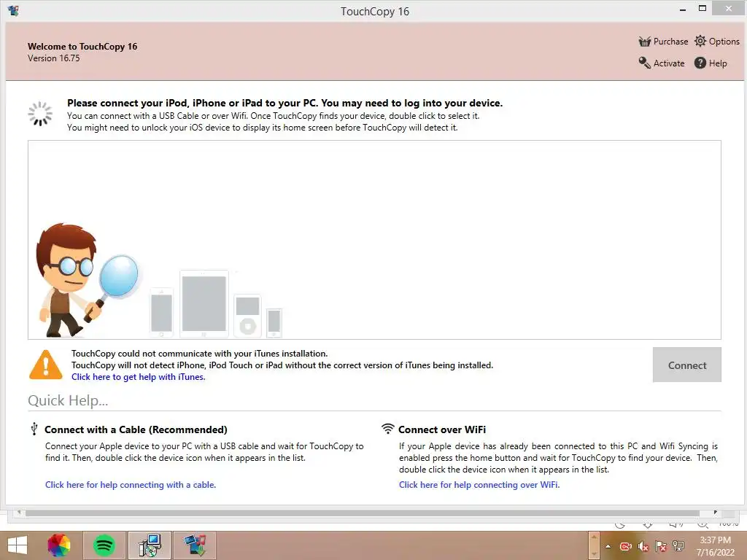The height and width of the screenshot is (560, 747).
Task: Click the scrollbar right arrow
Action: (716, 513)
